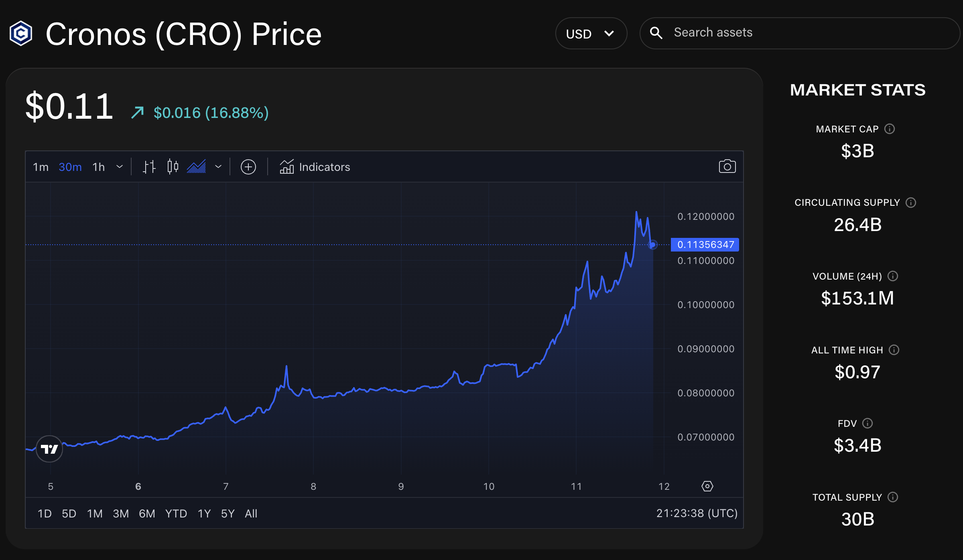Open the Indicators menu
This screenshot has width=963, height=560.
(x=315, y=167)
